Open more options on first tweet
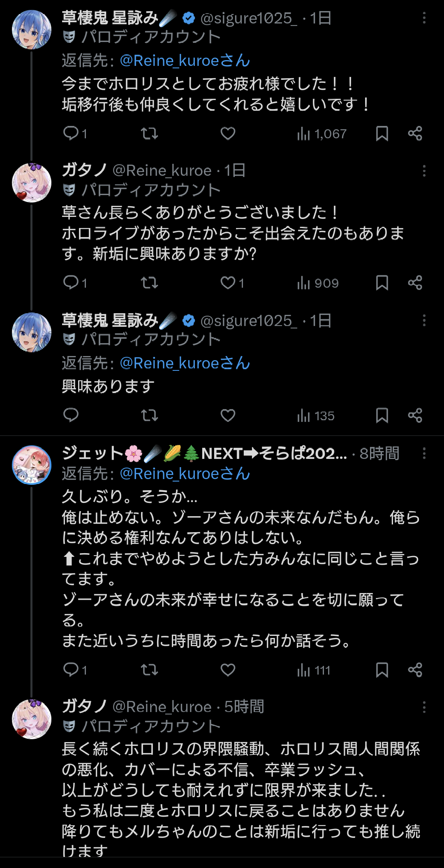Image resolution: width=444 pixels, height=868 pixels. pyautogui.click(x=424, y=18)
